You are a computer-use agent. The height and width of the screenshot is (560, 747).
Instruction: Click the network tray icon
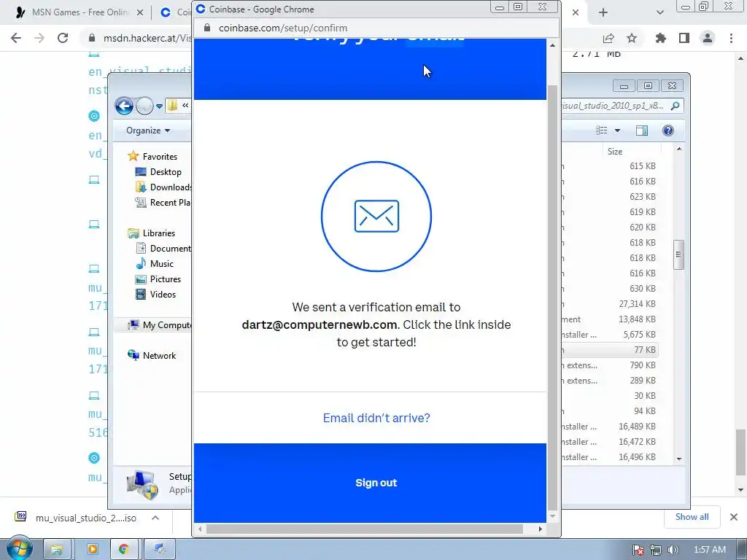coord(656,550)
